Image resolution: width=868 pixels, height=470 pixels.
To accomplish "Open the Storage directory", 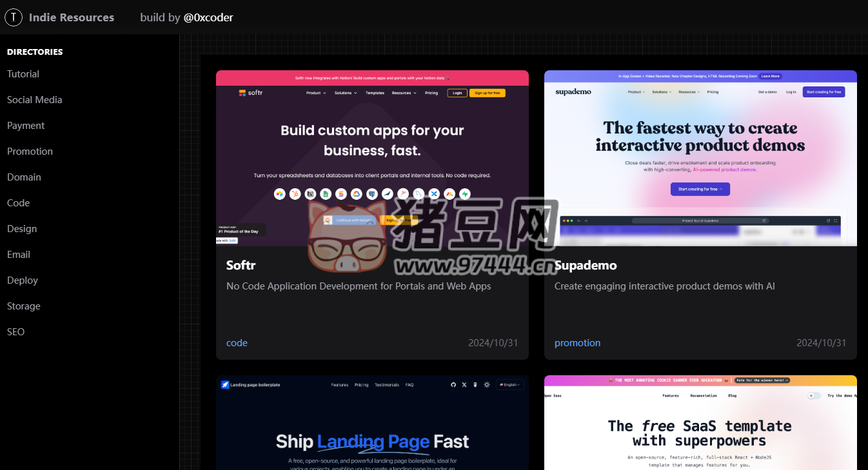I will point(24,306).
